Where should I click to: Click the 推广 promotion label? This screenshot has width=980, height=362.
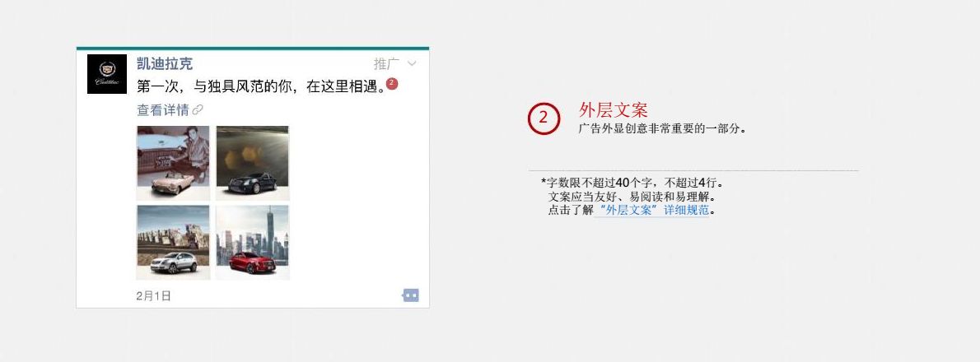point(386,63)
